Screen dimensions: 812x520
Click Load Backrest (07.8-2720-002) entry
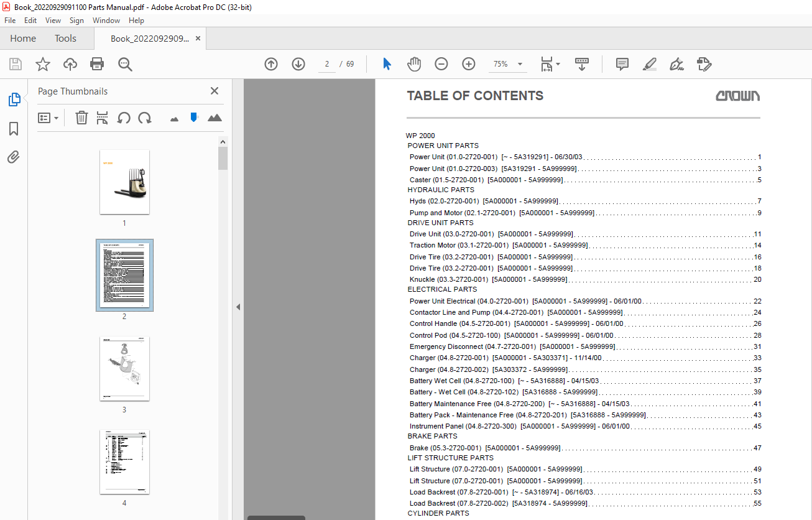coord(585,503)
